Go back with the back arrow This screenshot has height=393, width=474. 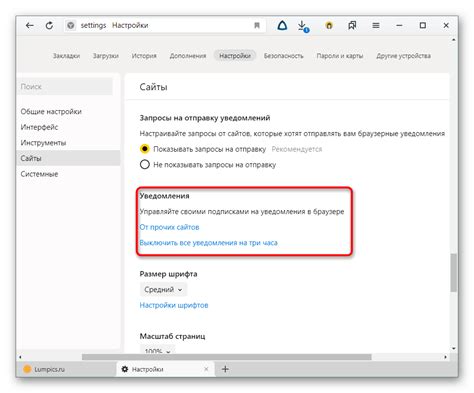point(30,25)
